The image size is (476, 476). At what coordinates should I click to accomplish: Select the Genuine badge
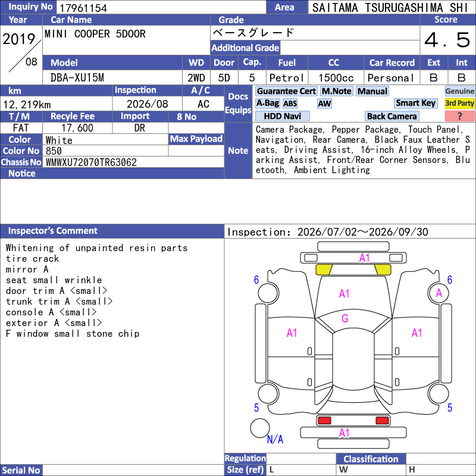[x=459, y=91]
